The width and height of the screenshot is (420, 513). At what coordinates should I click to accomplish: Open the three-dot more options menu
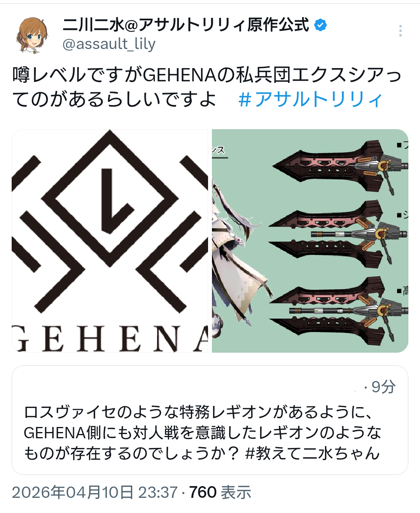pyautogui.click(x=400, y=31)
